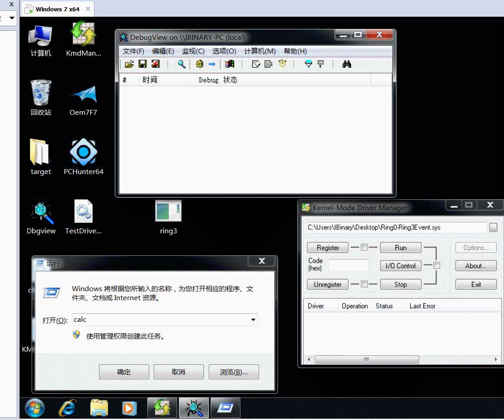The image size is (504, 420).
Task: Select the Windows 7 x64 VM tab
Action: click(57, 9)
